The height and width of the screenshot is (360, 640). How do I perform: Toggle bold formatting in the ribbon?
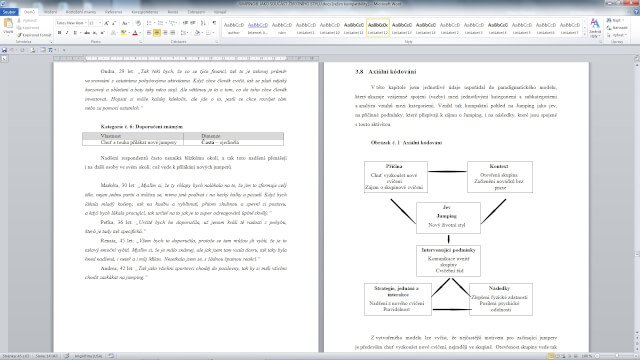point(60,33)
